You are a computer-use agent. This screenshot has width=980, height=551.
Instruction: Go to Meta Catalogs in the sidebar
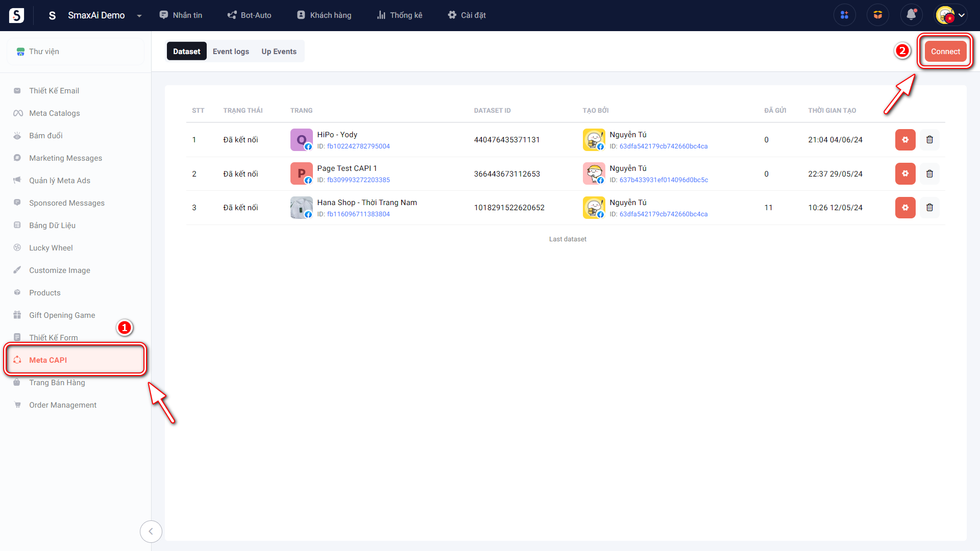click(x=55, y=113)
